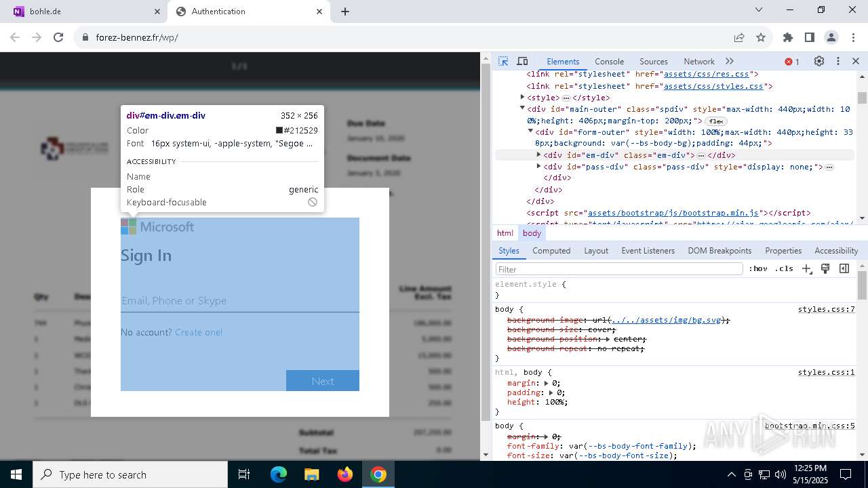Toggle Chrome side panel icon
The height and width of the screenshot is (488, 868).
[810, 37]
